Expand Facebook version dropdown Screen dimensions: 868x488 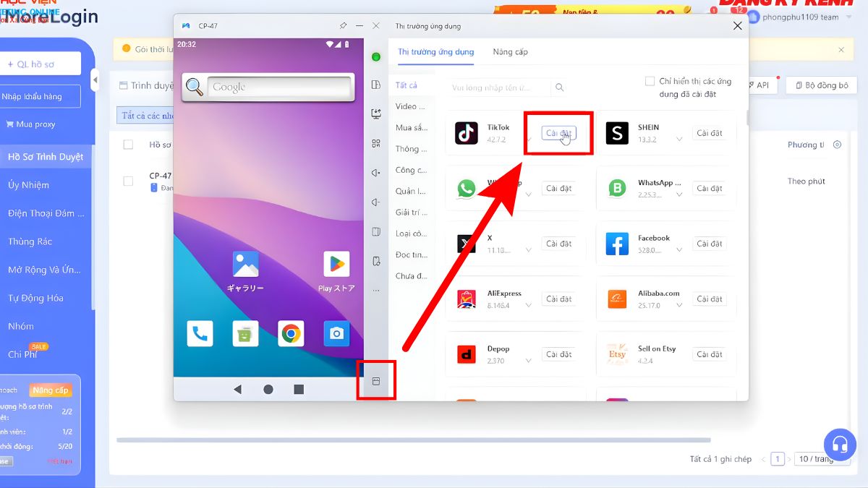(678, 250)
